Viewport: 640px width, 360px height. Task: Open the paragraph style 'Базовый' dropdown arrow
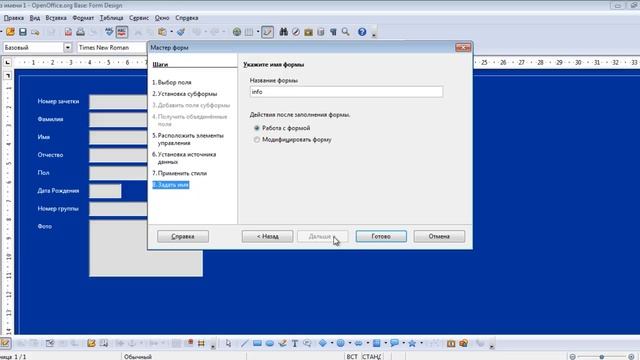[x=68, y=48]
